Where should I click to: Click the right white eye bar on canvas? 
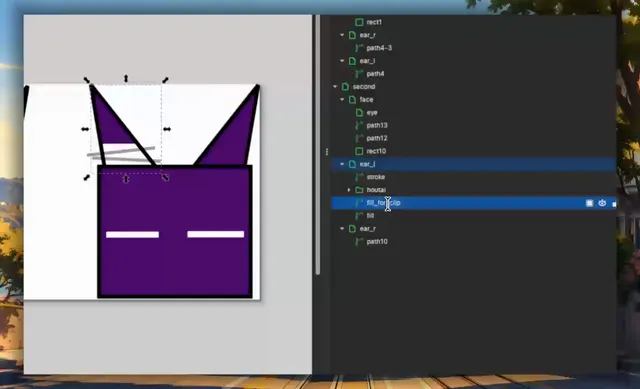coord(216,234)
